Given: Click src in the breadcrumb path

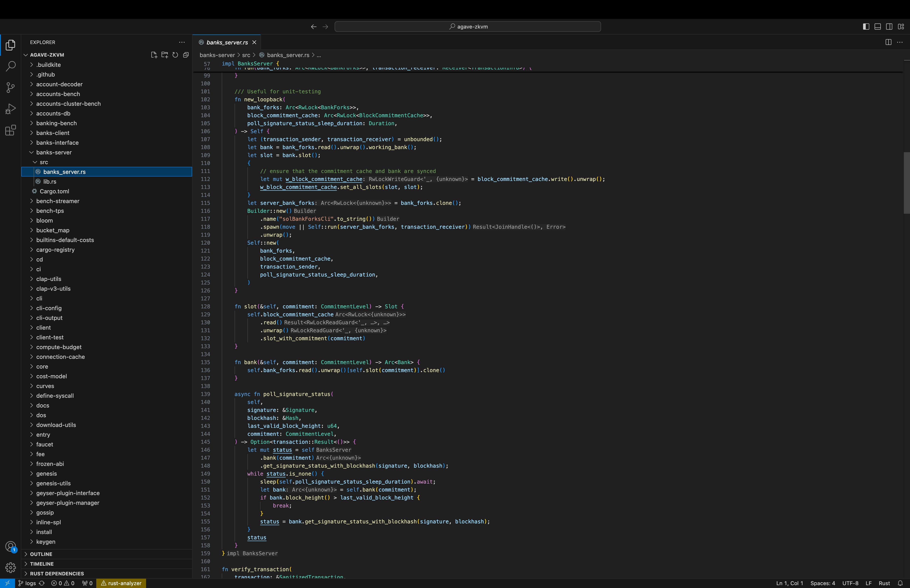Looking at the screenshot, I should [x=246, y=55].
